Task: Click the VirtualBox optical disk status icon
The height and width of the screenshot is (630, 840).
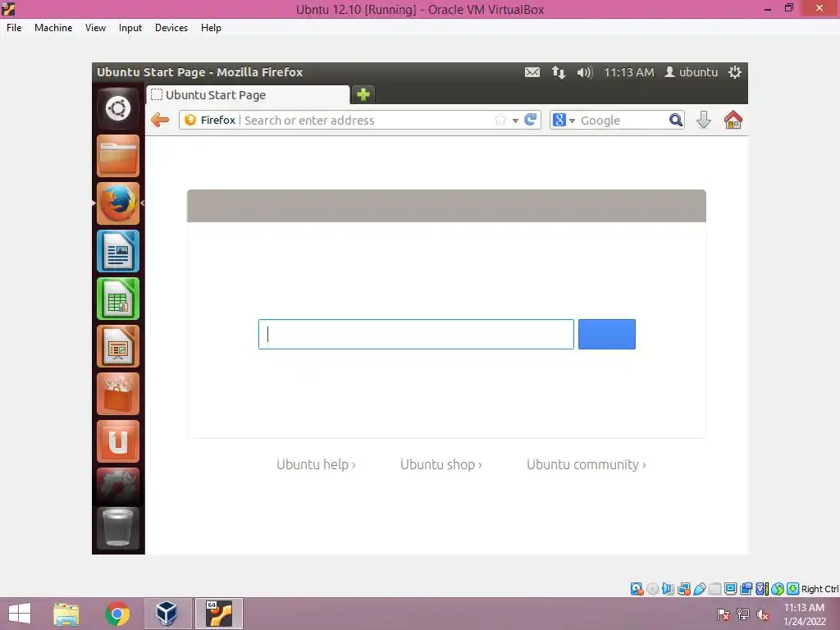Action: (652, 589)
